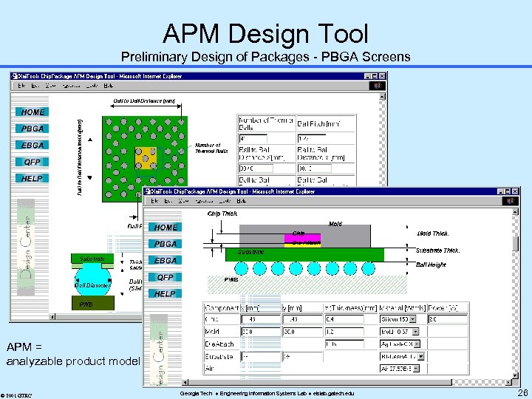Click the DieAttach thickness field
The image size is (532, 399).
tap(344, 344)
